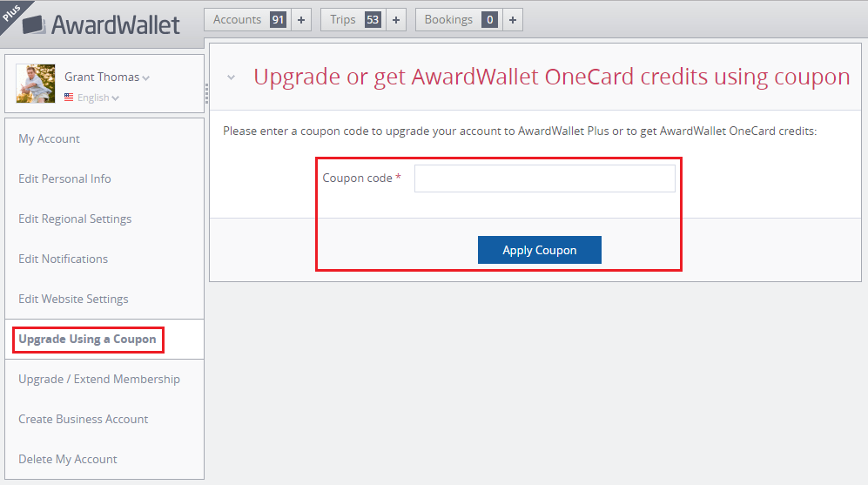Go to My Account page
Screen dimensions: 868x485
(x=49, y=138)
